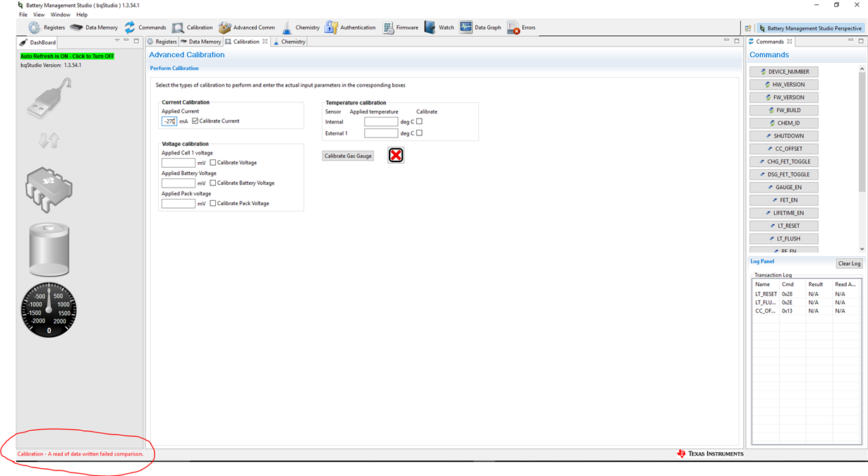The width and height of the screenshot is (868, 476).
Task: Send the SHUTDOWN command
Action: click(x=784, y=136)
